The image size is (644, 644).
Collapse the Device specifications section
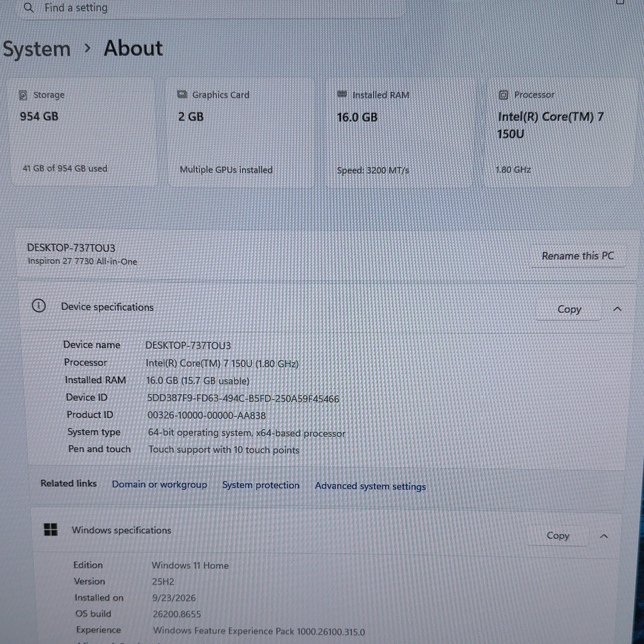coord(617,309)
